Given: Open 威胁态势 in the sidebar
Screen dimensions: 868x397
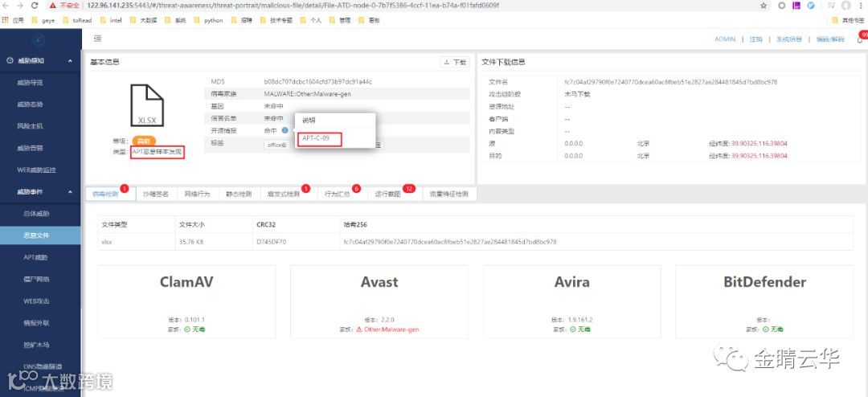Looking at the screenshot, I should [30, 104].
